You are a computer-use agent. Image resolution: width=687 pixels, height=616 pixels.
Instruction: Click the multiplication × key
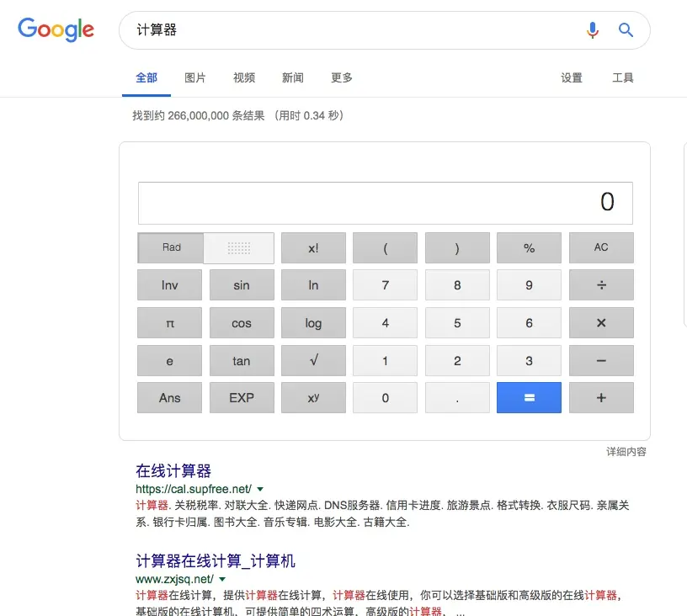tap(601, 322)
